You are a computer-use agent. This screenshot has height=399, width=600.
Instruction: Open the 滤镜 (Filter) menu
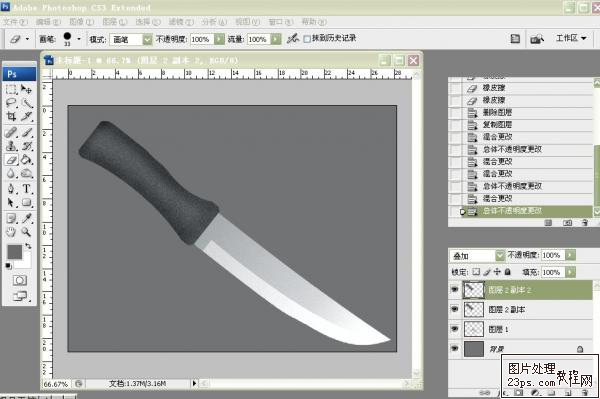181,22
